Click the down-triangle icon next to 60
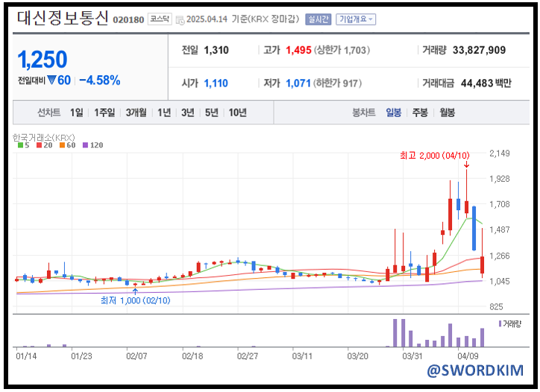The image size is (540, 392). click(x=51, y=80)
